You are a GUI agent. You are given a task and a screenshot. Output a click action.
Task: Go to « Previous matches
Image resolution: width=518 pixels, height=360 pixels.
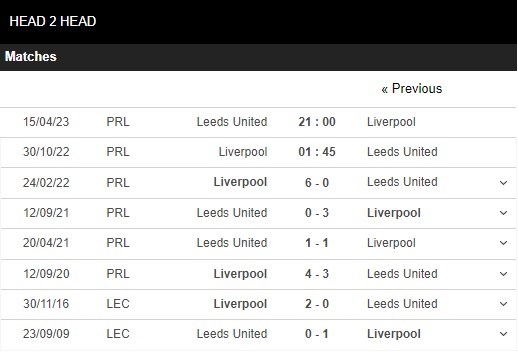point(412,89)
